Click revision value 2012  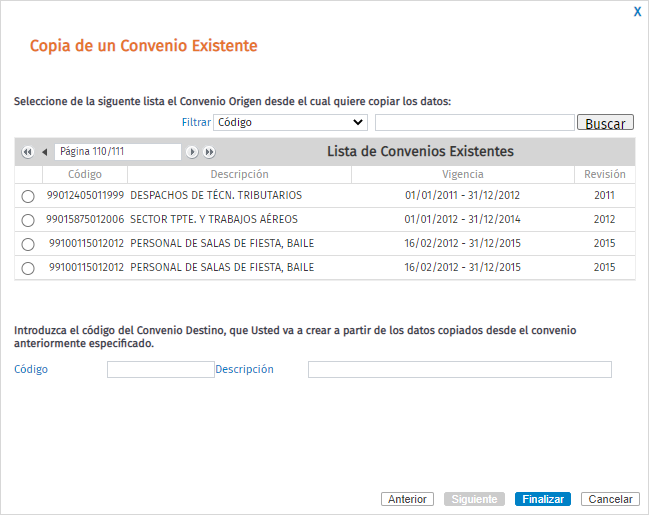tap(604, 219)
